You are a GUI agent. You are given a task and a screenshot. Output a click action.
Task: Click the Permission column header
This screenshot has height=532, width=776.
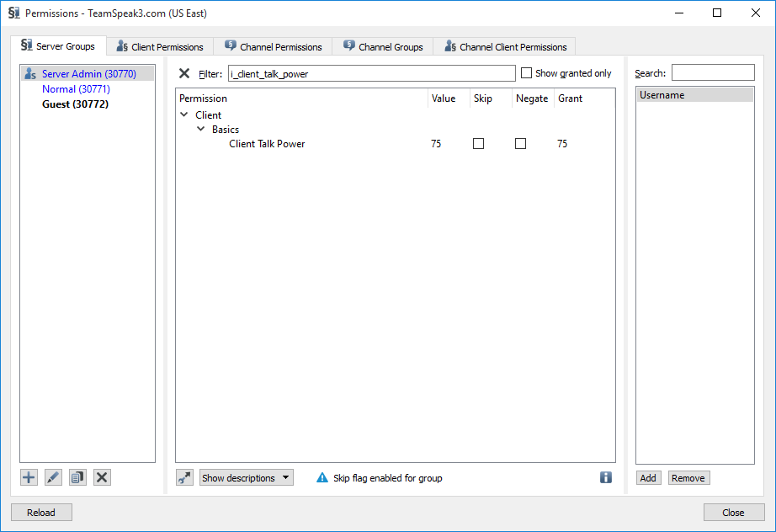(x=301, y=98)
